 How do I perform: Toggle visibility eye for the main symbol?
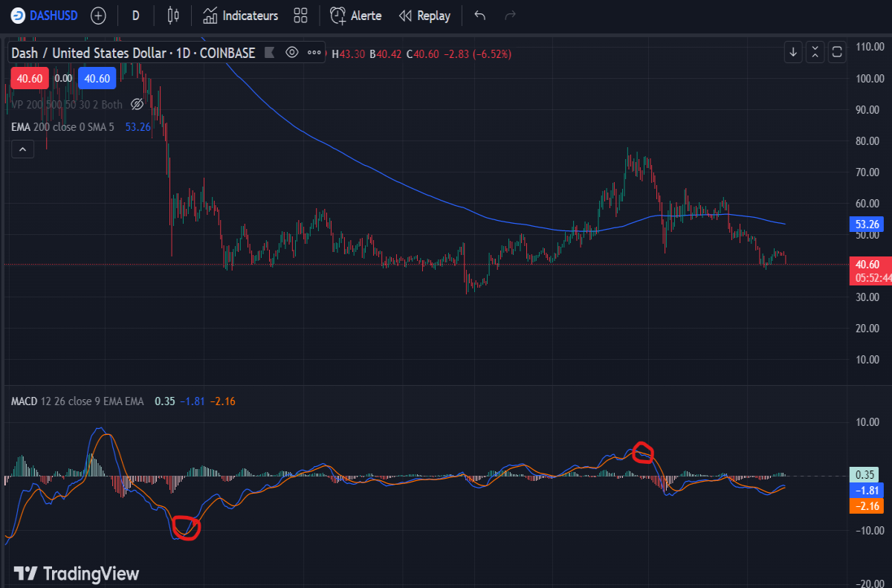click(x=292, y=53)
